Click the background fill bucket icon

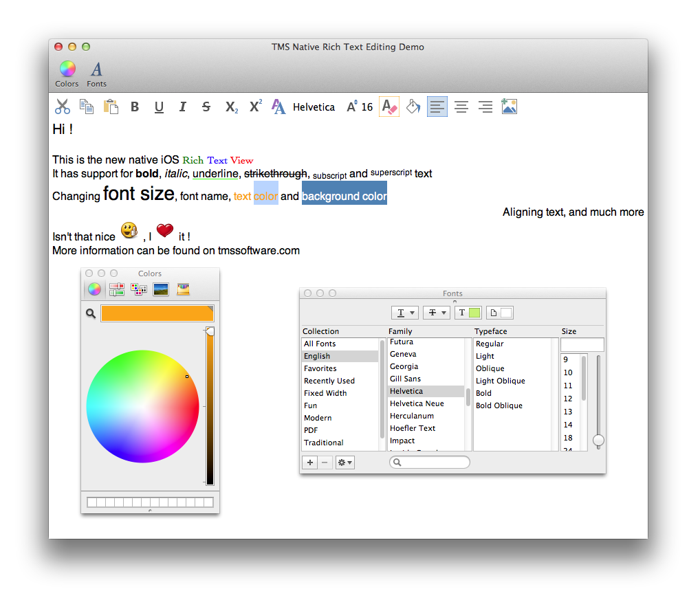[413, 107]
